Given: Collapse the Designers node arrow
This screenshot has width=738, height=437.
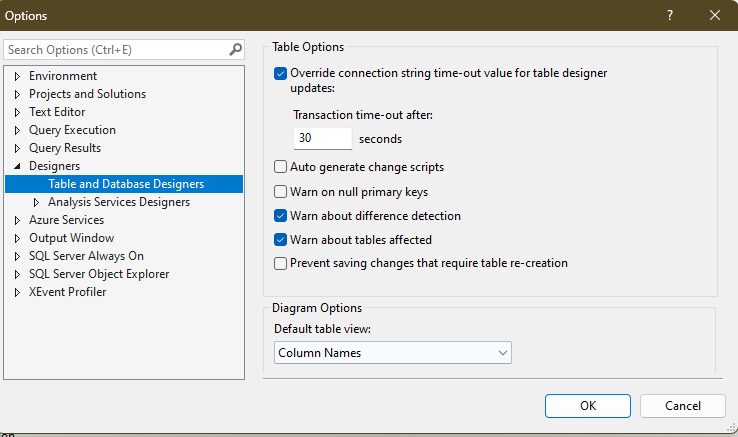Looking at the screenshot, I should point(17,166).
